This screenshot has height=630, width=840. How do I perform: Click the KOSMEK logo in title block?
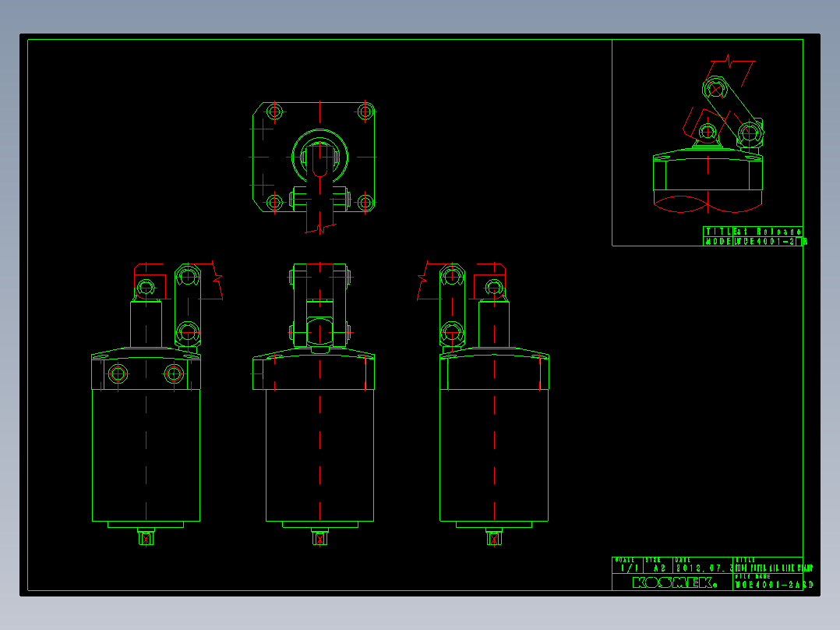pyautogui.click(x=674, y=582)
